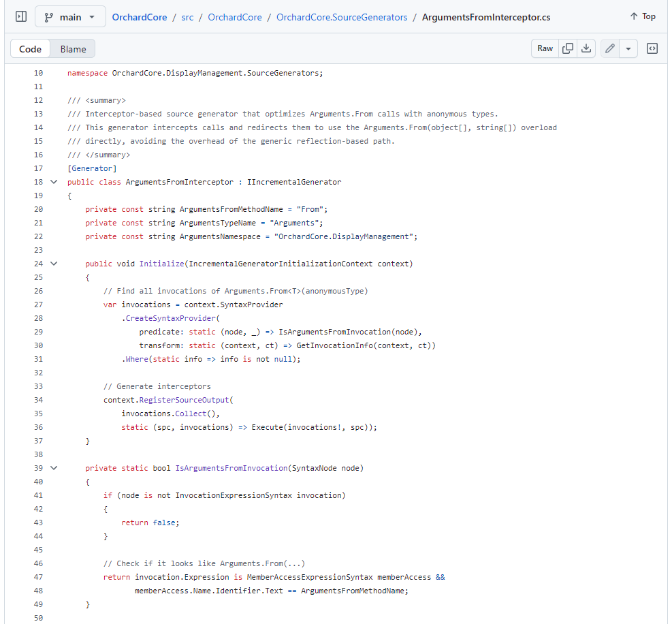This screenshot has width=672, height=624.
Task: Select line number 47
Action: [x=38, y=577]
